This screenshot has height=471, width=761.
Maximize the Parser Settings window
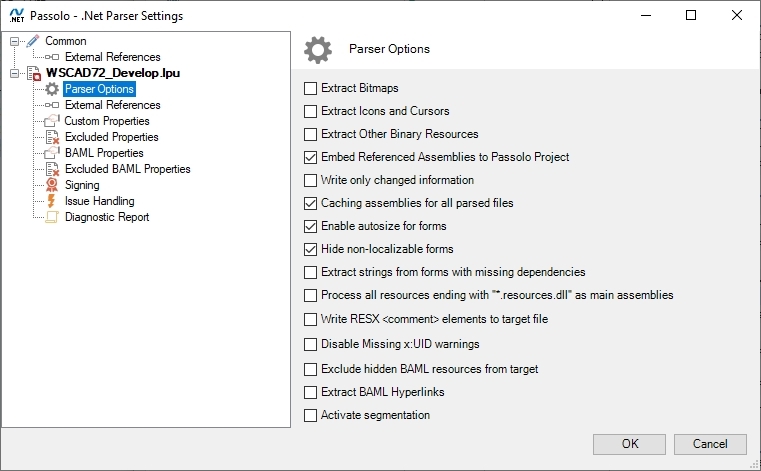691,16
